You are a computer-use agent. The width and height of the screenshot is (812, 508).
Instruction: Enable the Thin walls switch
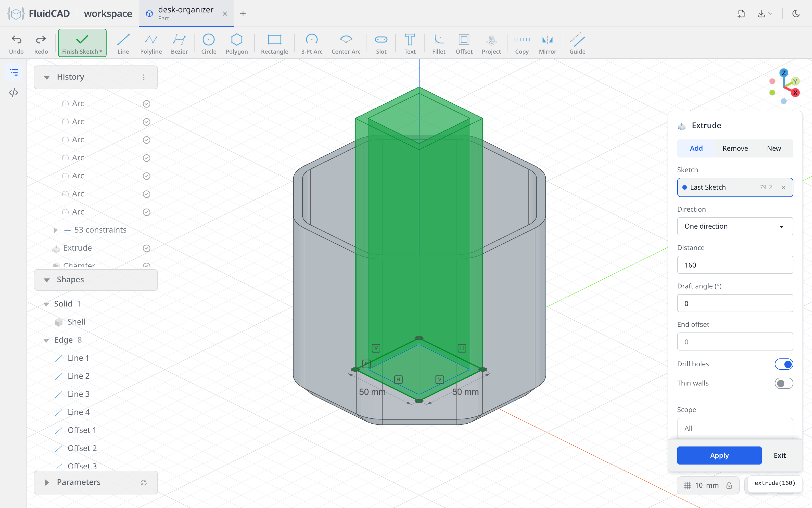point(784,383)
